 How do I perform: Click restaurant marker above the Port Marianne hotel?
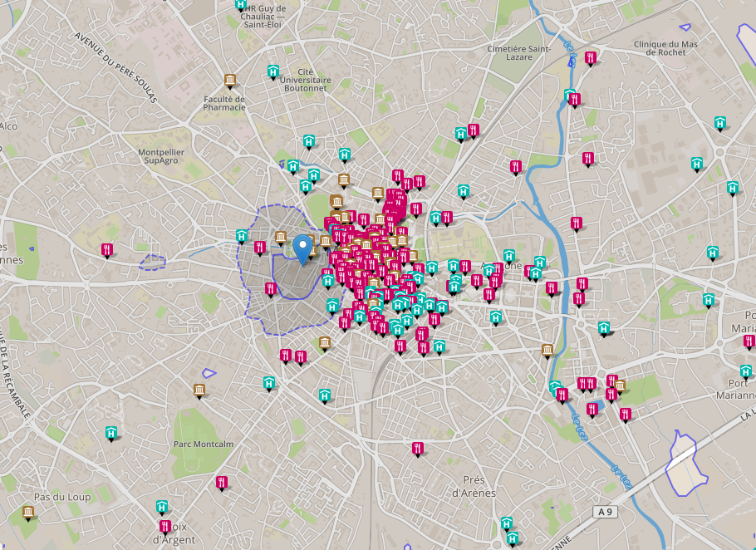coord(749,341)
